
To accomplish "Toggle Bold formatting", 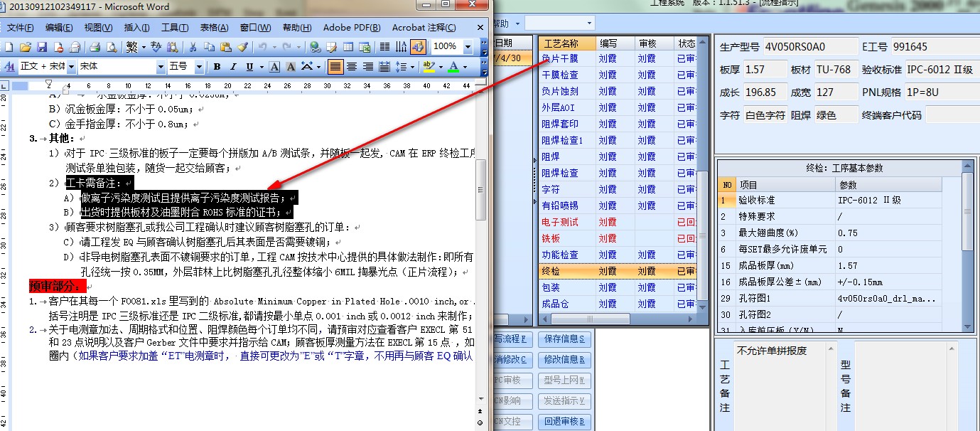I will 217,67.
